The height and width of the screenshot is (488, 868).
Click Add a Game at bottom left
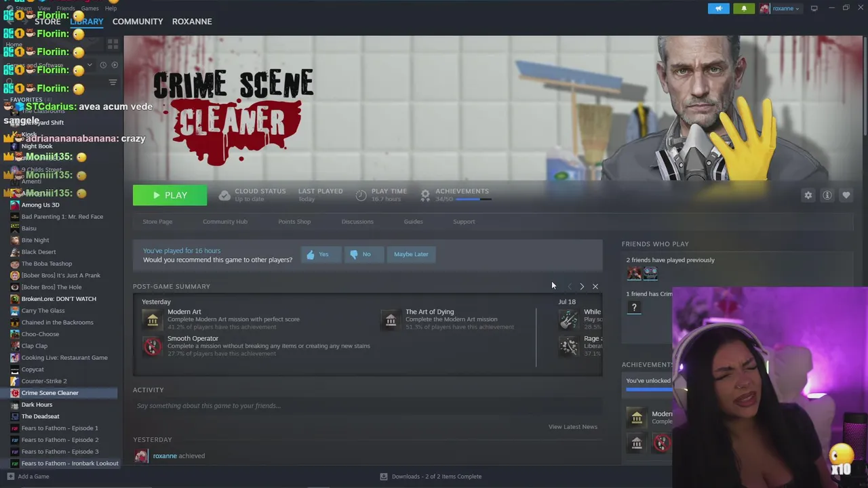(28, 476)
